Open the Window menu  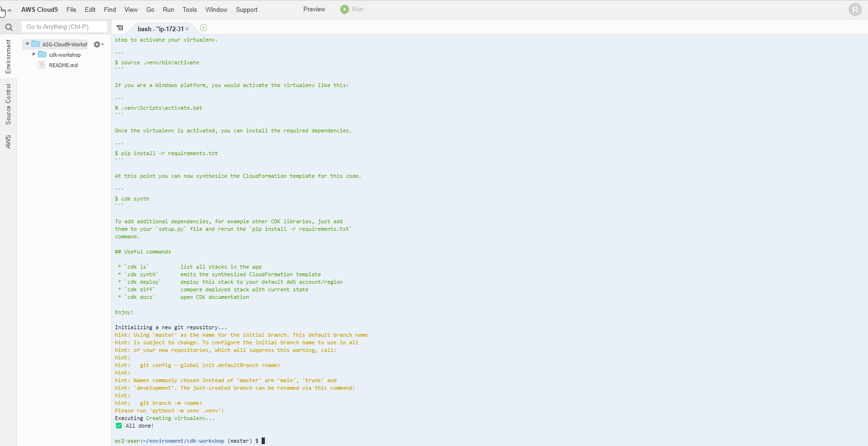pyautogui.click(x=216, y=9)
